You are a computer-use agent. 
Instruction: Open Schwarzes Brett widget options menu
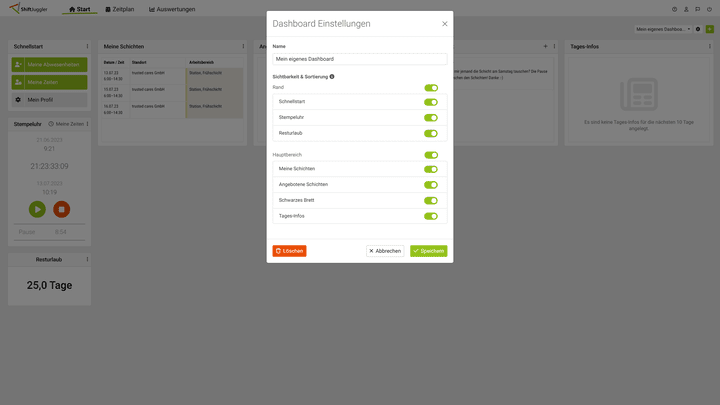(554, 46)
